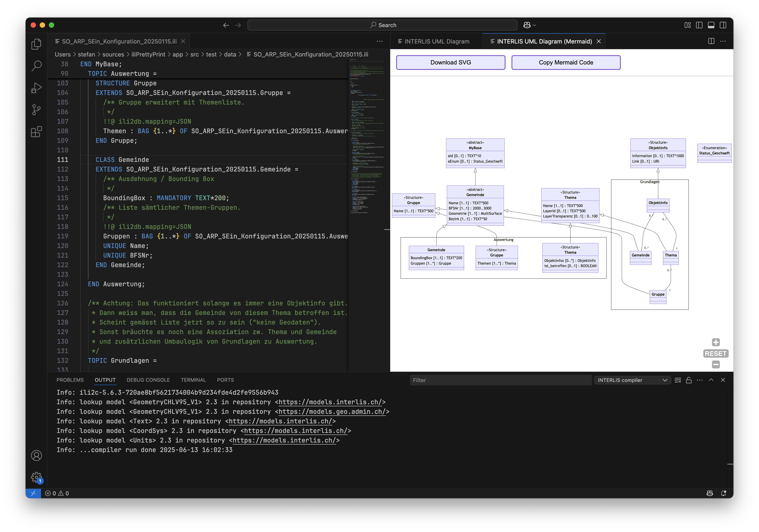
Task: Zoom out the diagram with minus icon
Action: coord(716,365)
